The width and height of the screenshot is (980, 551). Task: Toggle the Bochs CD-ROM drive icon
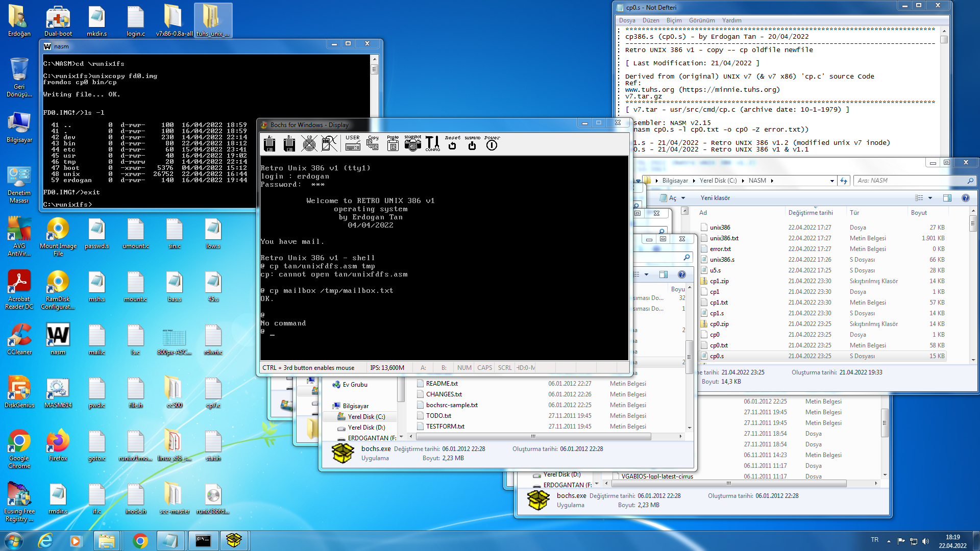pos(309,144)
